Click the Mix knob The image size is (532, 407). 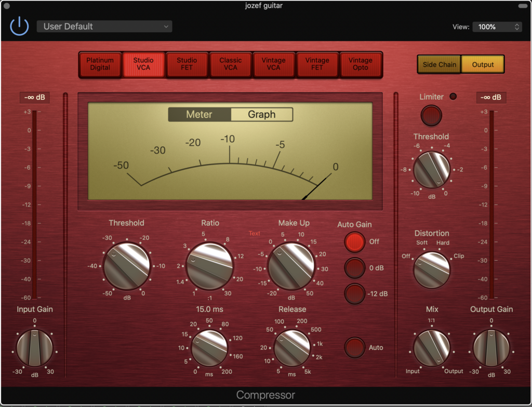(x=432, y=348)
